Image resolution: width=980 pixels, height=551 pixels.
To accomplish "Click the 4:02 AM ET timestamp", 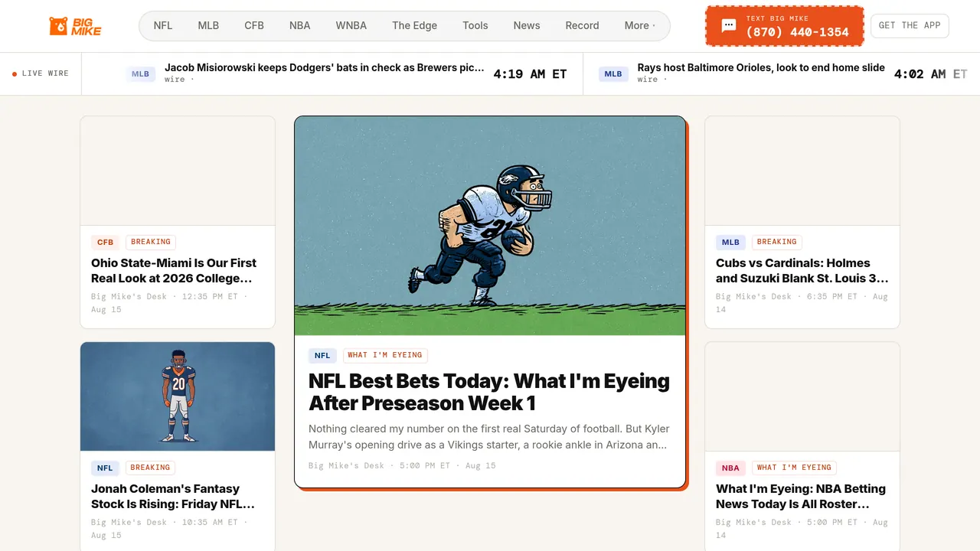I will [x=931, y=74].
